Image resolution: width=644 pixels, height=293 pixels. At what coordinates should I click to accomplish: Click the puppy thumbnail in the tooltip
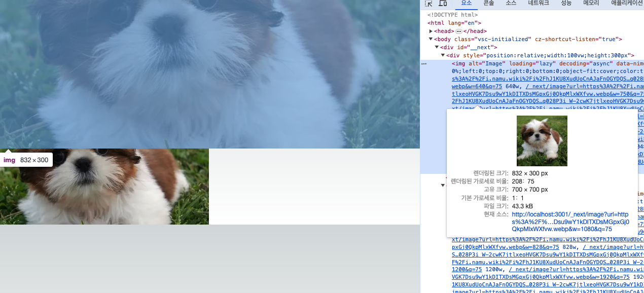[x=542, y=141]
